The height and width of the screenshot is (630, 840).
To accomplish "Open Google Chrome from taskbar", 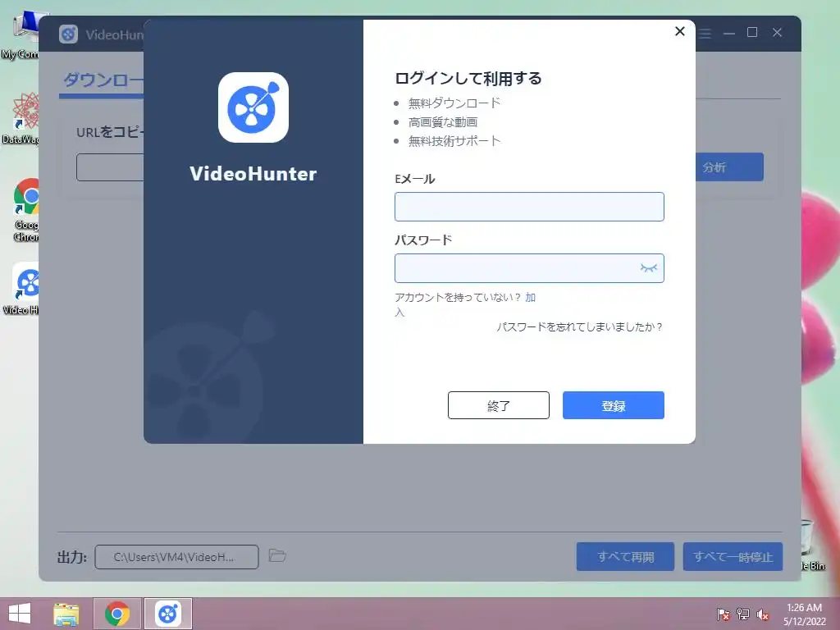I will [117, 614].
